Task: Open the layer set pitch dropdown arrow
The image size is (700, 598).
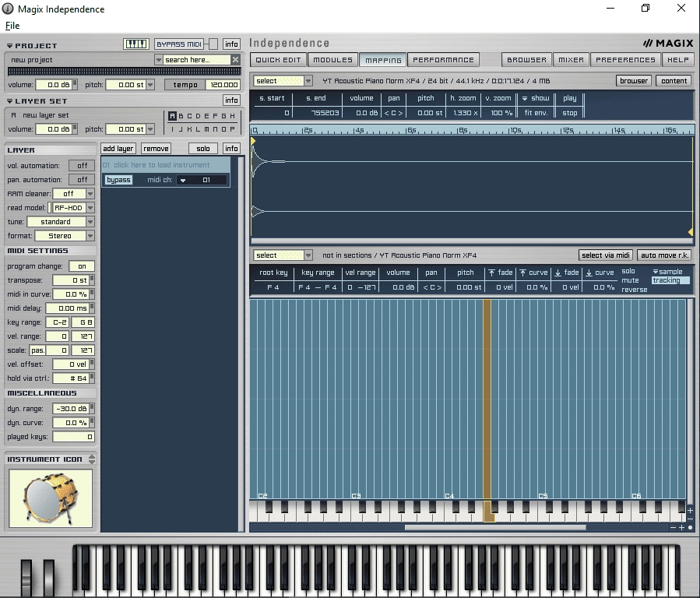Action: click(150, 129)
